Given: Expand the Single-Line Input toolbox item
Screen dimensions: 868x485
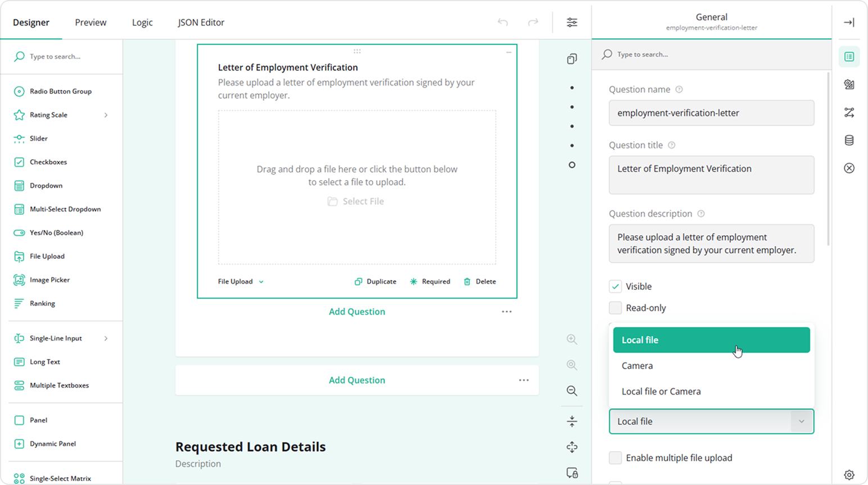Looking at the screenshot, I should click(x=106, y=338).
